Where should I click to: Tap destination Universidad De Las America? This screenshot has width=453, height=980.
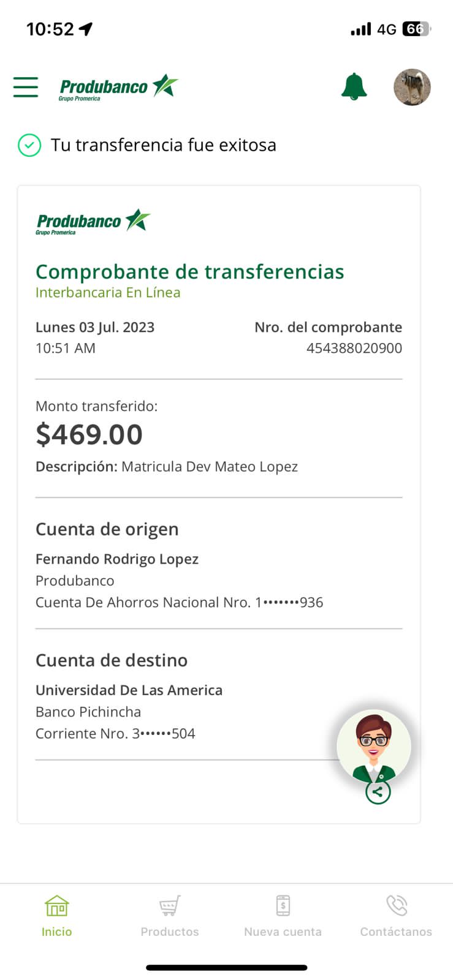[129, 690]
